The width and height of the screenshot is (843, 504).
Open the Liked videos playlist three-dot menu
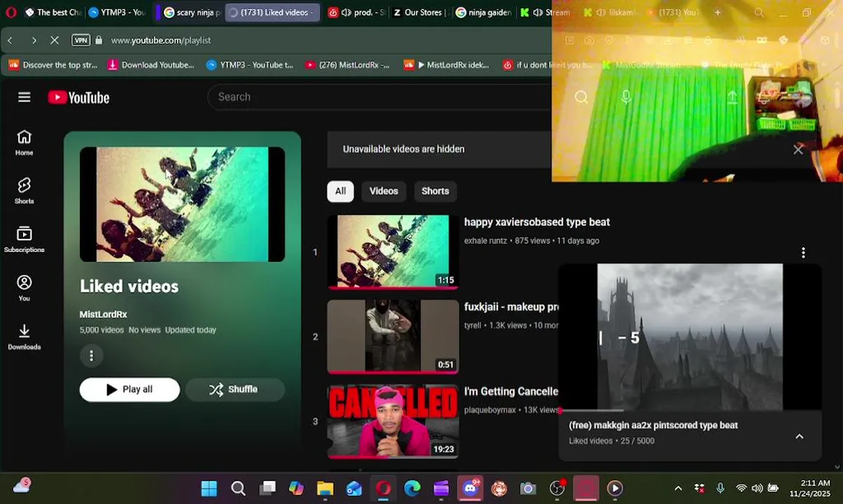pos(91,356)
